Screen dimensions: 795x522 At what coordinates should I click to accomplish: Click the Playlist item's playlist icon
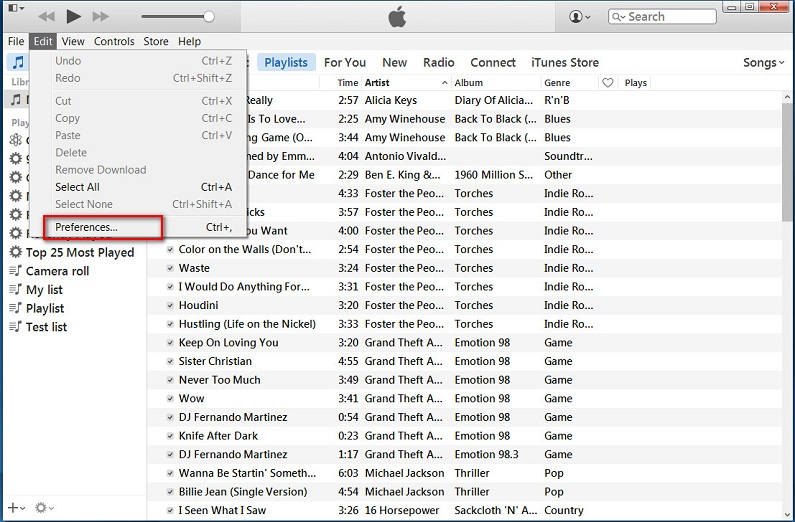click(x=15, y=308)
